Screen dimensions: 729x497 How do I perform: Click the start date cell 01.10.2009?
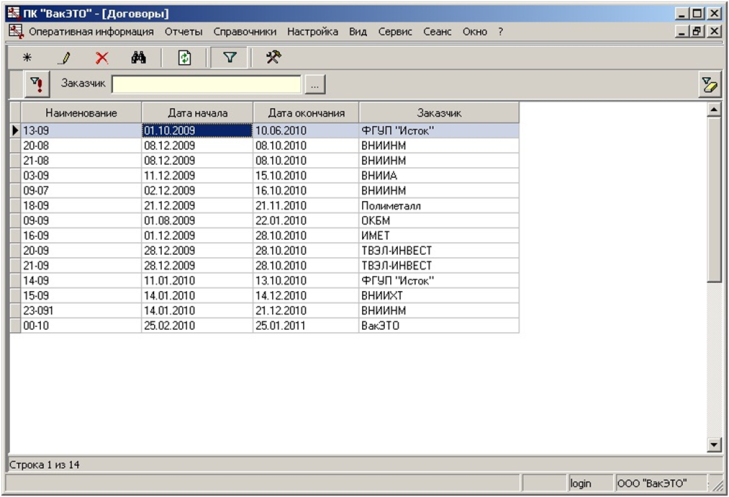197,131
